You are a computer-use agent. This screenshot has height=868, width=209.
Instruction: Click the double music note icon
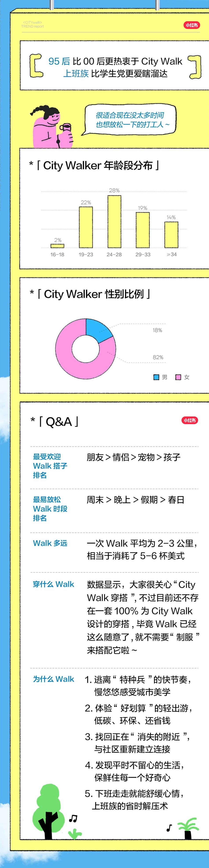point(73,819)
